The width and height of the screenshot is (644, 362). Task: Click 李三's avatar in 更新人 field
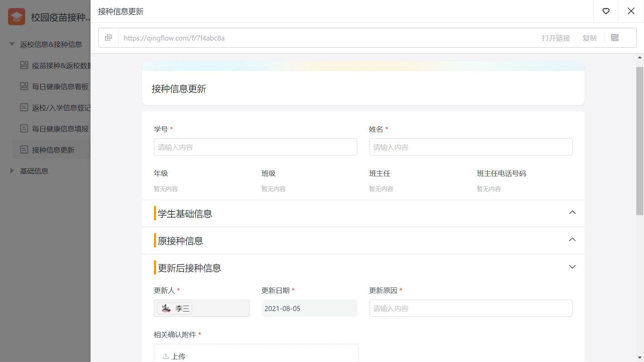pos(166,308)
